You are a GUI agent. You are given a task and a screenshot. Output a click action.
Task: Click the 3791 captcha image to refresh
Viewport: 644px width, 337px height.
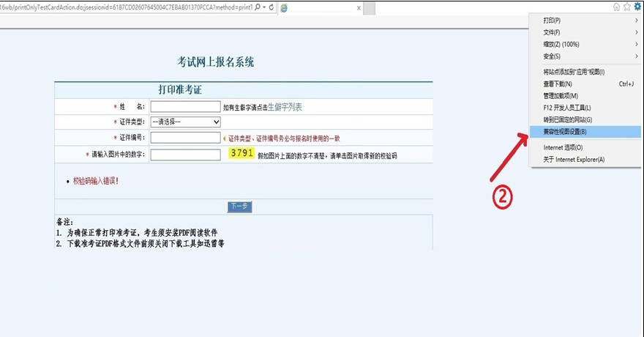click(x=241, y=154)
